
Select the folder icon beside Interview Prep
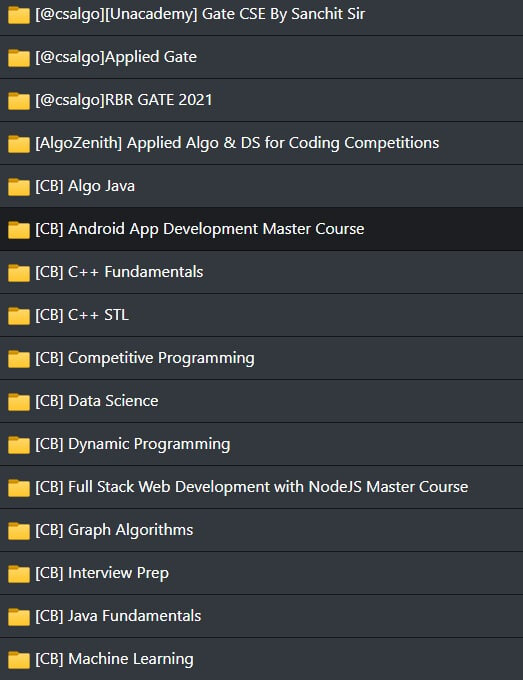coord(19,573)
